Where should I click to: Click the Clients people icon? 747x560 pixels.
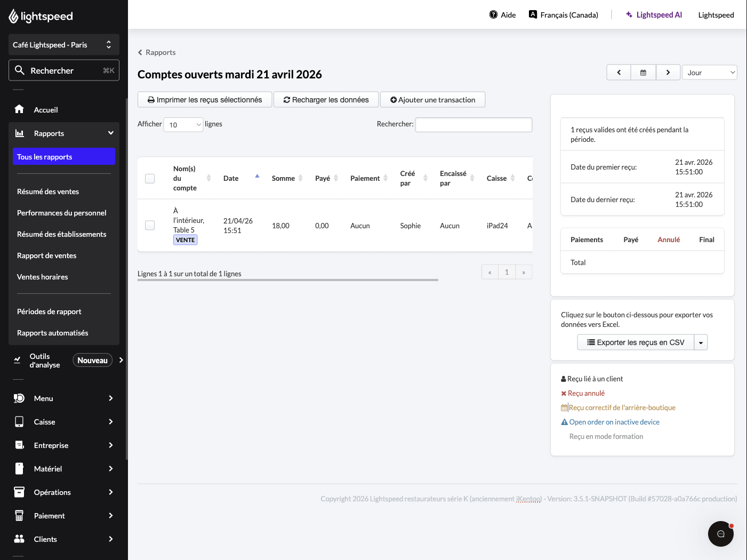[19, 539]
